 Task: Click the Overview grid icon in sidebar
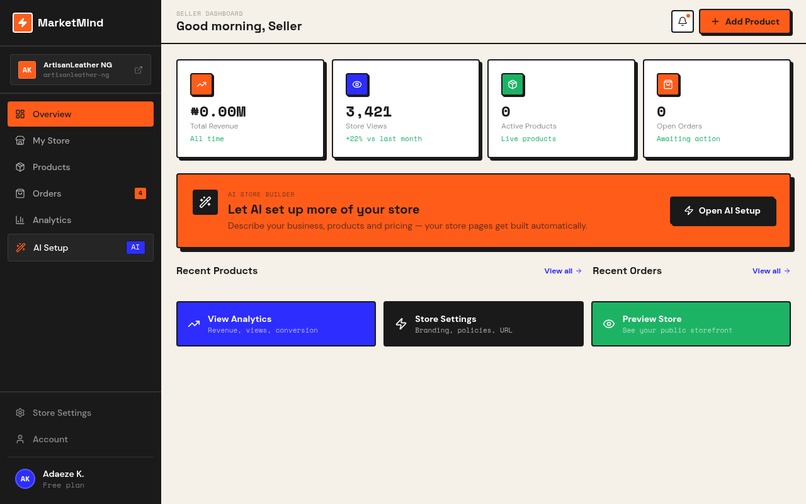[x=20, y=114]
